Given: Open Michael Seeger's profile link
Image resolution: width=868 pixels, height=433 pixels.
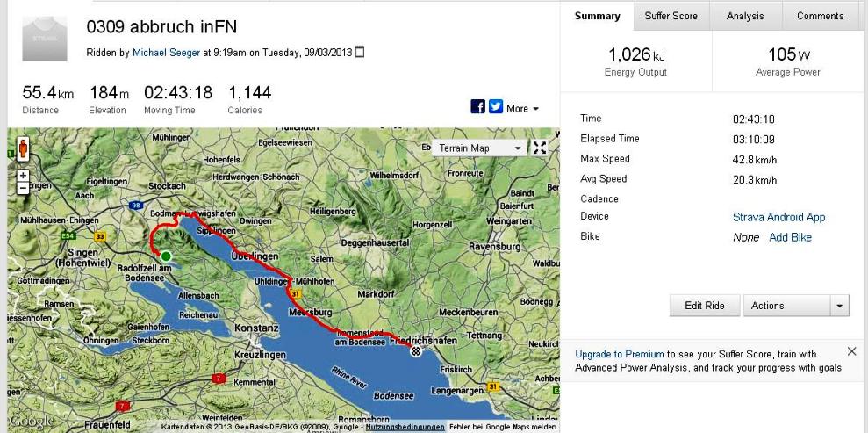Looking at the screenshot, I should [166, 53].
